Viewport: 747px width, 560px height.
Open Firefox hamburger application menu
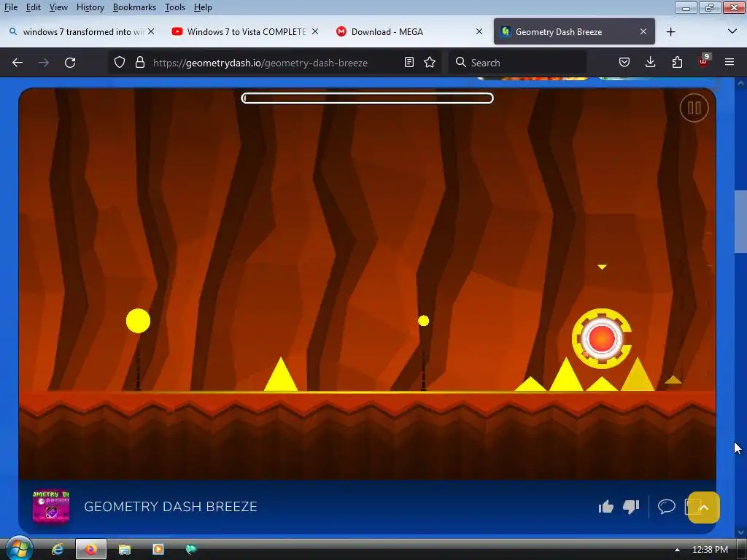coord(729,63)
